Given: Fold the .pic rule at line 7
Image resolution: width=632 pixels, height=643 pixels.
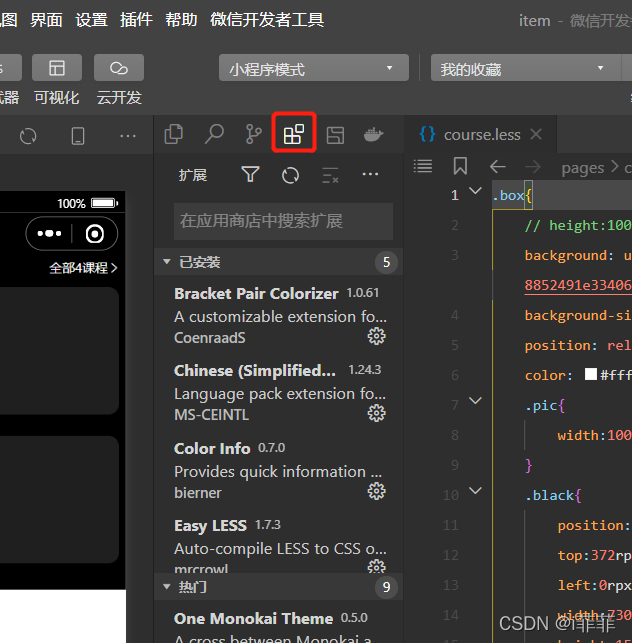Looking at the screenshot, I should (x=475, y=401).
